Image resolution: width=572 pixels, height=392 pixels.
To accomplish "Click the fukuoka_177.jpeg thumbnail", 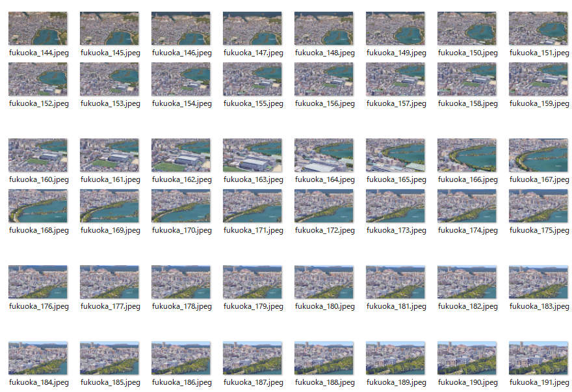I will tap(109, 282).
